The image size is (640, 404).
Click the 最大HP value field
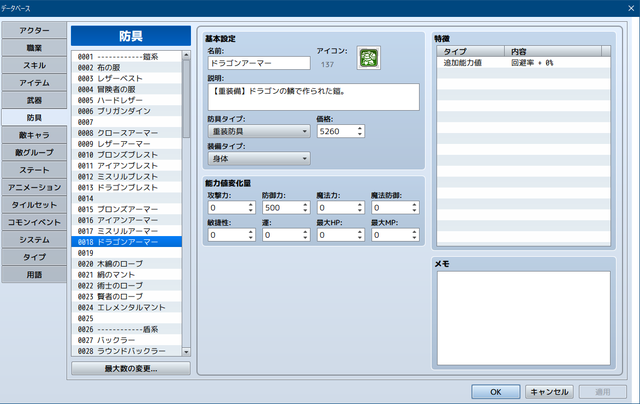pyautogui.click(x=337, y=235)
